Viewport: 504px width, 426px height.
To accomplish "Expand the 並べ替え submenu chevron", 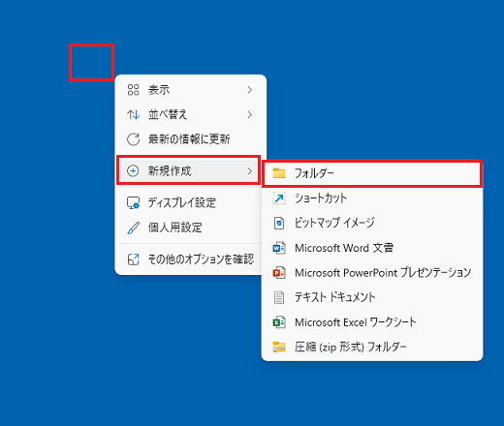I will click(250, 114).
